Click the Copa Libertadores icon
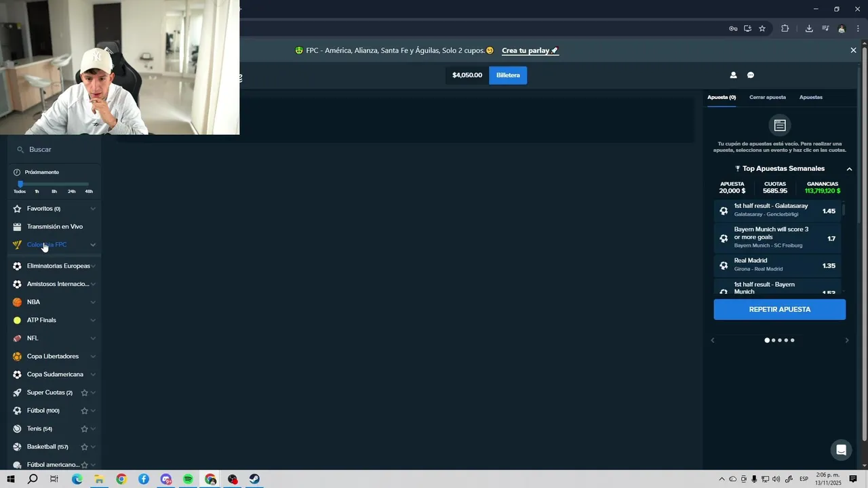Viewport: 868px width, 488px height. 17,357
